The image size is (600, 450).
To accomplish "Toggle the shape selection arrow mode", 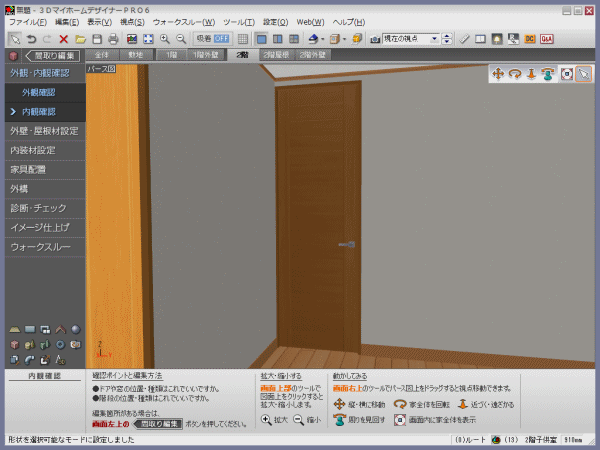I will tap(14, 38).
